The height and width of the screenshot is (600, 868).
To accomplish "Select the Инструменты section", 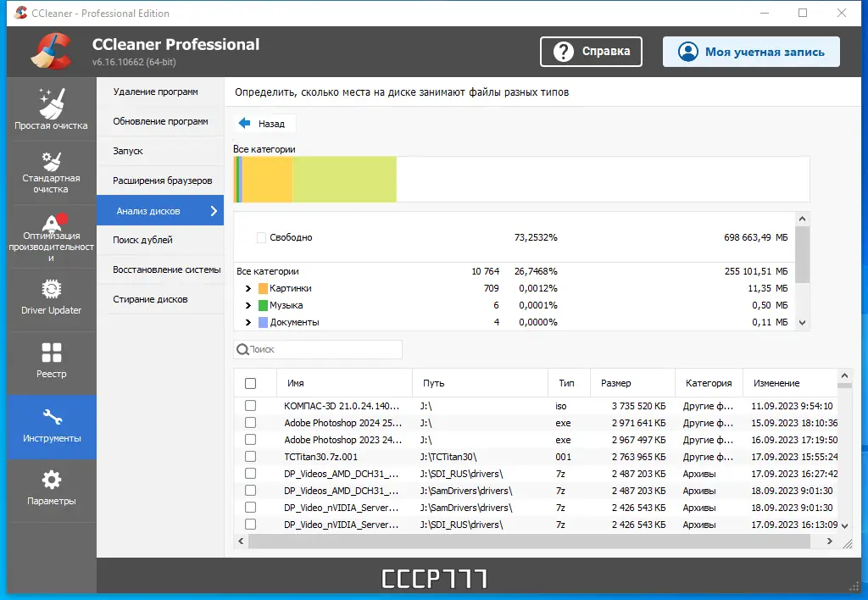I will 51,426.
